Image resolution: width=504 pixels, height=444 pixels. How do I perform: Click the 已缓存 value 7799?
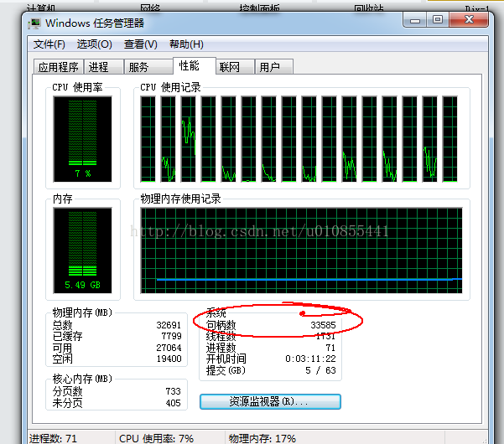pos(171,336)
